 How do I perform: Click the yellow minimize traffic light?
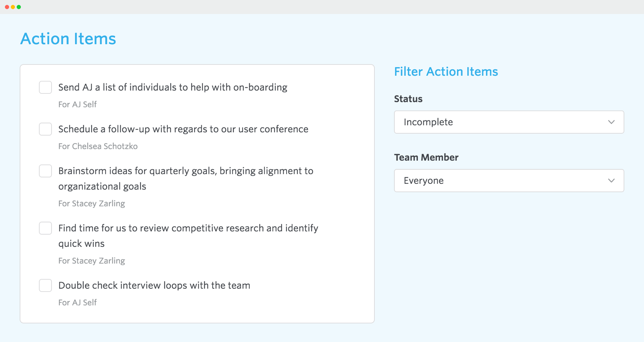point(13,6)
